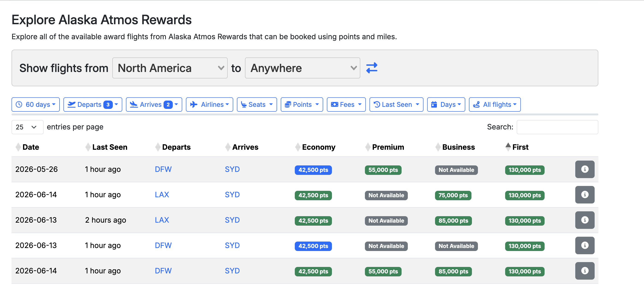The width and height of the screenshot is (644, 287).
Task: Click Not Available Premium badge for 2026-06-14 LAX
Action: (386, 195)
